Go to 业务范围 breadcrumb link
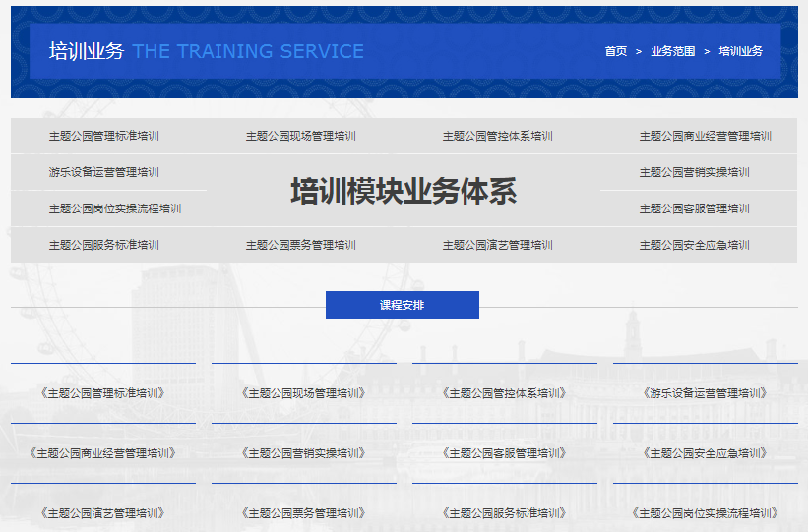The width and height of the screenshot is (808, 532). (673, 51)
